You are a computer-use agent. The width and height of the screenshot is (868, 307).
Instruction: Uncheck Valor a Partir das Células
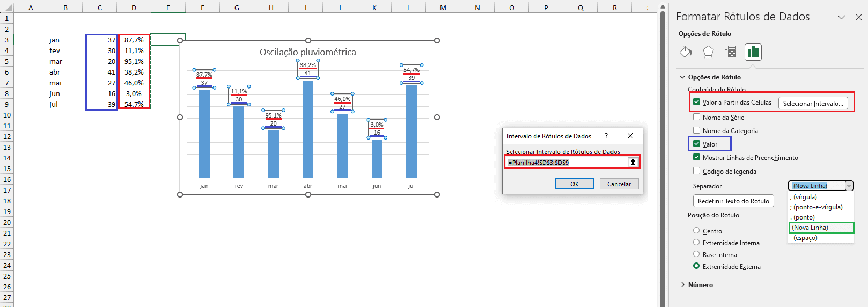coord(696,102)
